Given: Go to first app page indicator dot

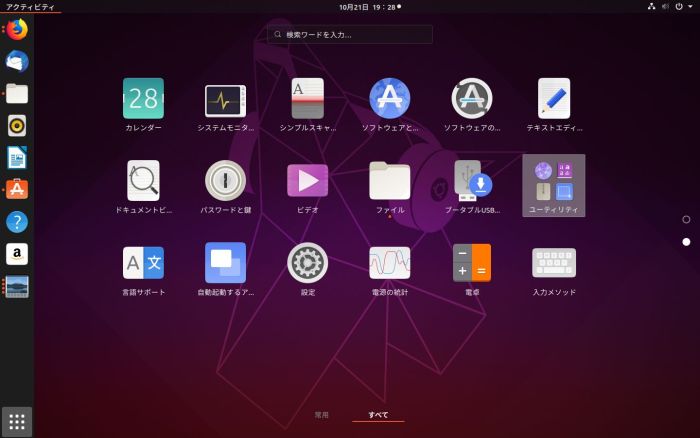Looking at the screenshot, I should click(686, 219).
